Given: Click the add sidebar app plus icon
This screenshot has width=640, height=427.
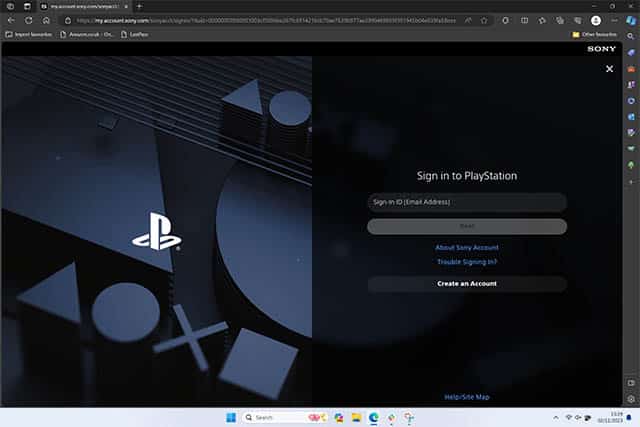Looking at the screenshot, I should pos(631,182).
